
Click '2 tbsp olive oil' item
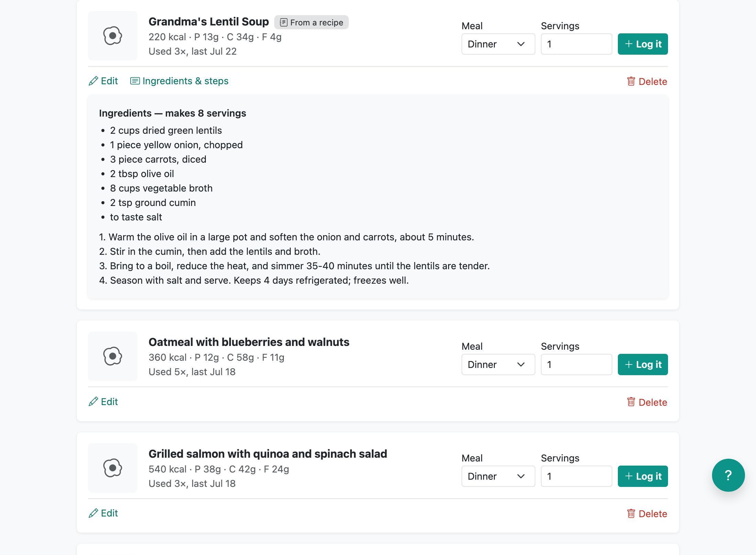[x=142, y=174]
